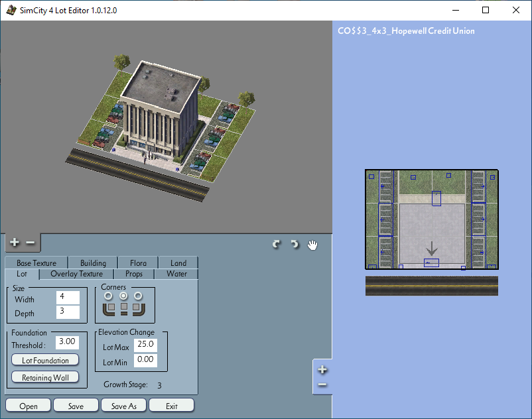Screen dimensions: 532x419
Task: Zoom out the 3D lot preview
Action: [x=31, y=243]
